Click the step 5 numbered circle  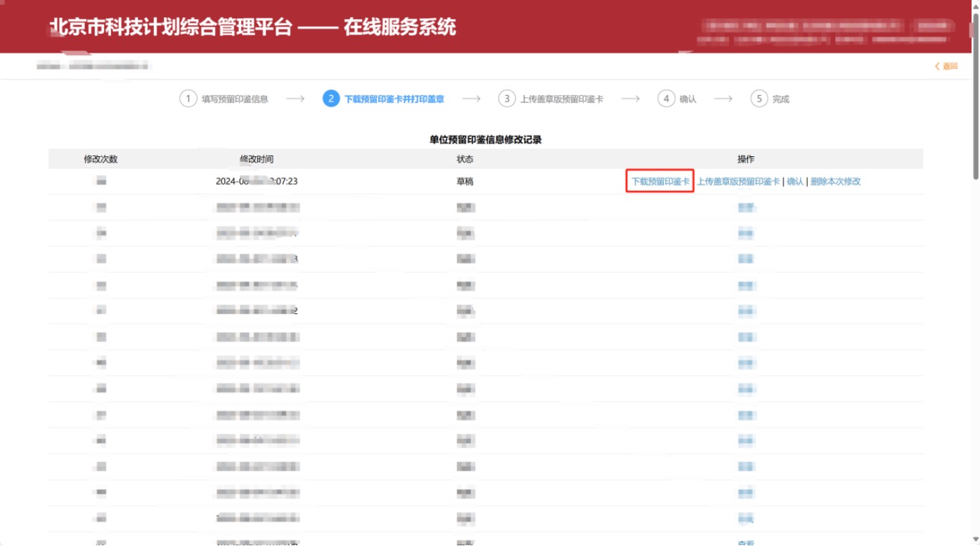click(x=759, y=99)
